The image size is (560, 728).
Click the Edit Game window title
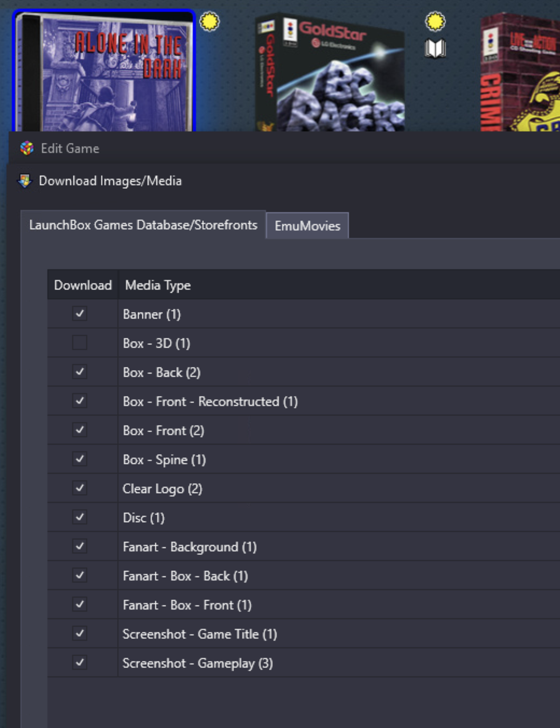tap(70, 149)
